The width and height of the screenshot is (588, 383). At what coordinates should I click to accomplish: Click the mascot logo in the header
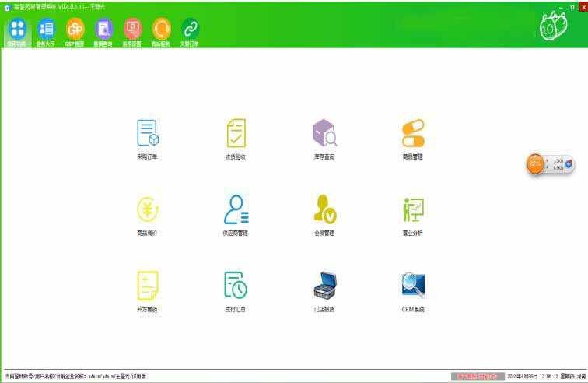click(553, 26)
